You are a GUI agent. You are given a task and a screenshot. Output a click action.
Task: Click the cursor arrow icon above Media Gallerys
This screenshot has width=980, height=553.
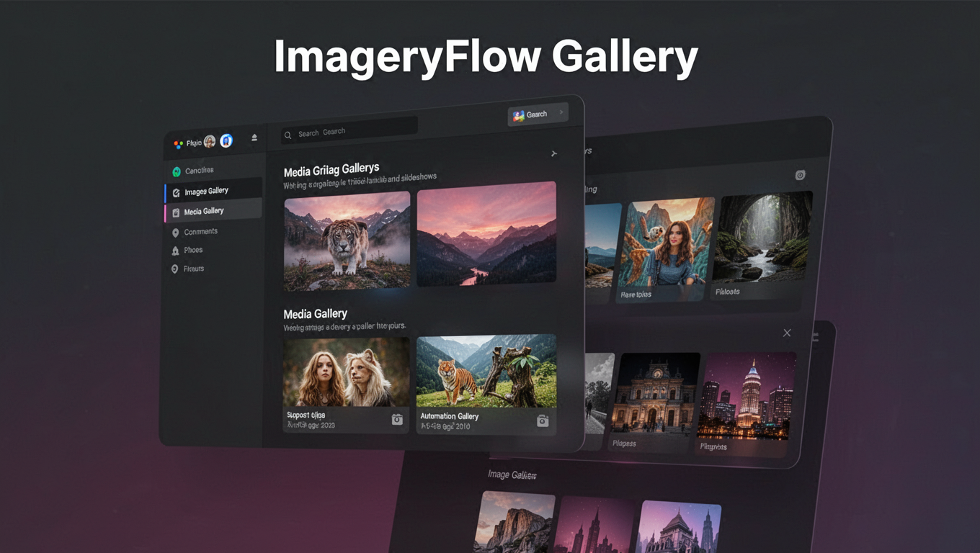point(553,153)
